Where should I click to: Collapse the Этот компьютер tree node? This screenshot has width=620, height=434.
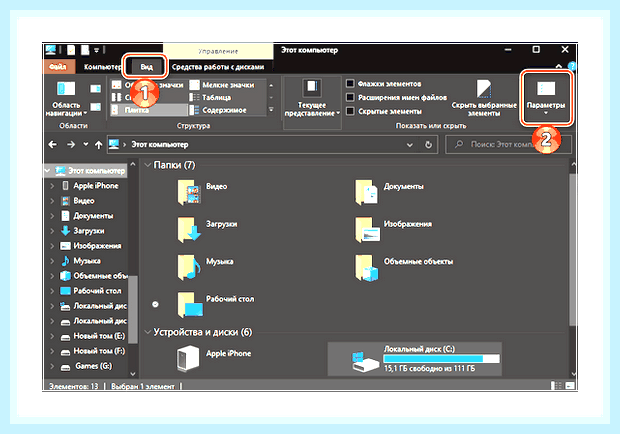pyautogui.click(x=47, y=171)
